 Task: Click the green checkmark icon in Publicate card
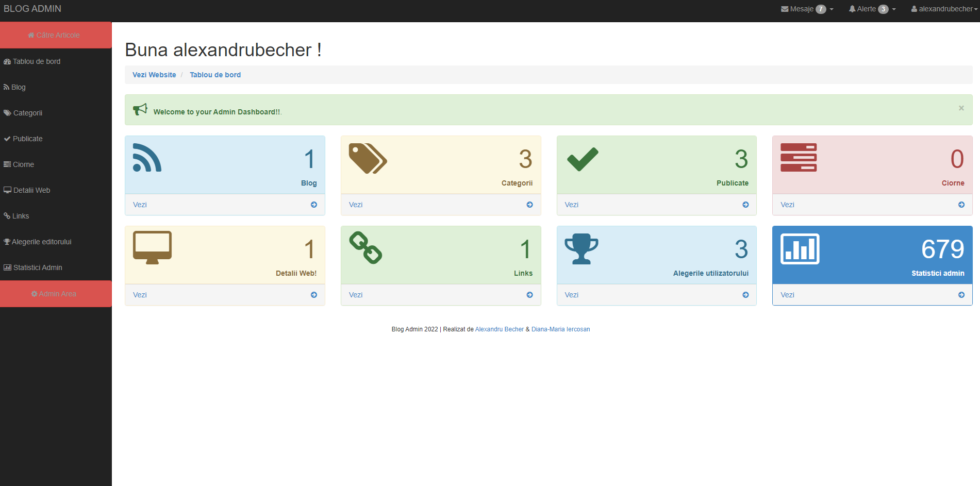click(x=583, y=159)
